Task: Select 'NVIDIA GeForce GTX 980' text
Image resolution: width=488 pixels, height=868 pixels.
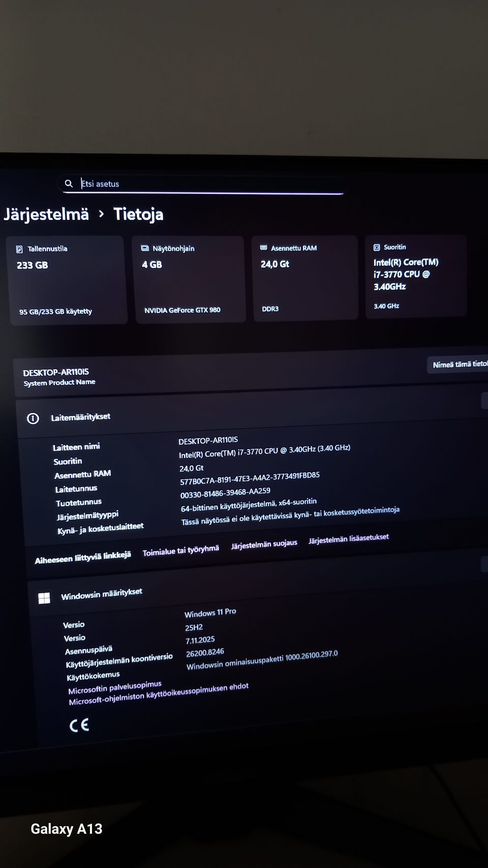Action: coord(182,310)
